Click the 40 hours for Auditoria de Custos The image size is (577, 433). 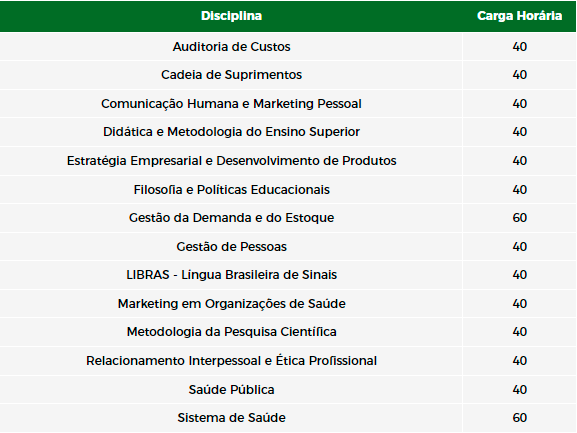point(520,47)
